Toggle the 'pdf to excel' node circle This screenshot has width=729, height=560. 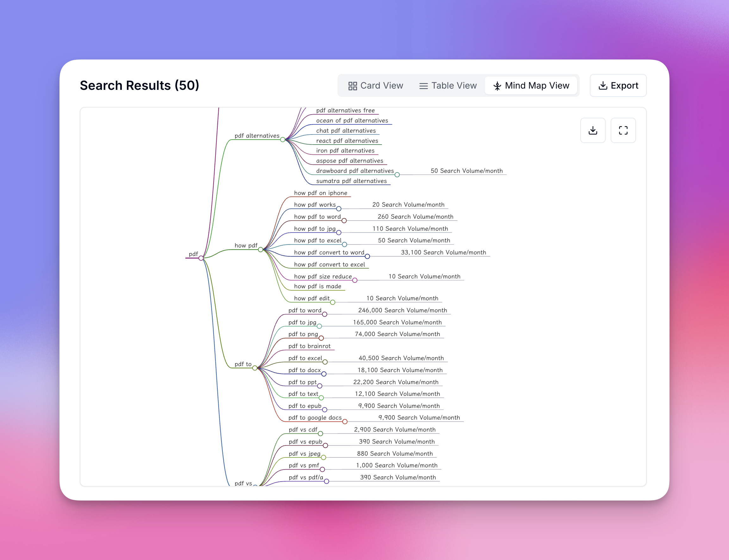[325, 362]
